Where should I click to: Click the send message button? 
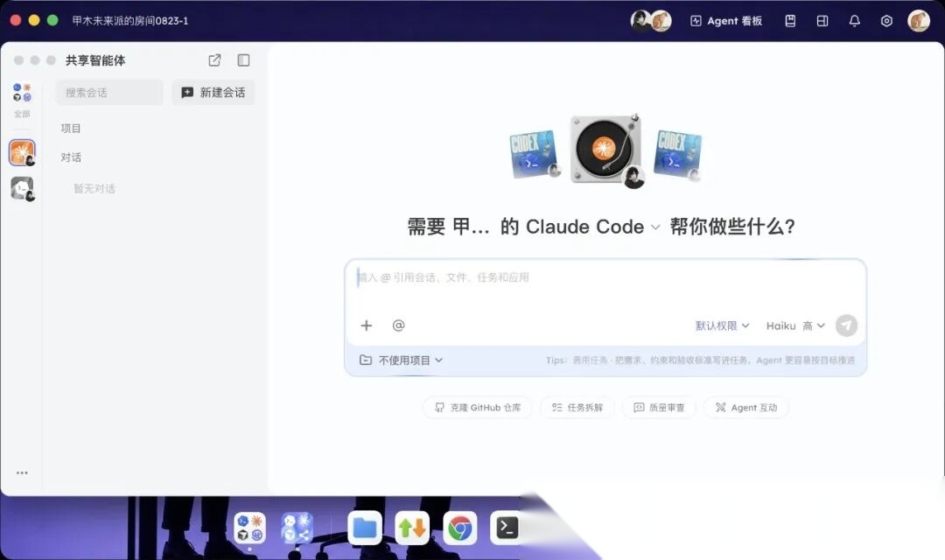[846, 325]
